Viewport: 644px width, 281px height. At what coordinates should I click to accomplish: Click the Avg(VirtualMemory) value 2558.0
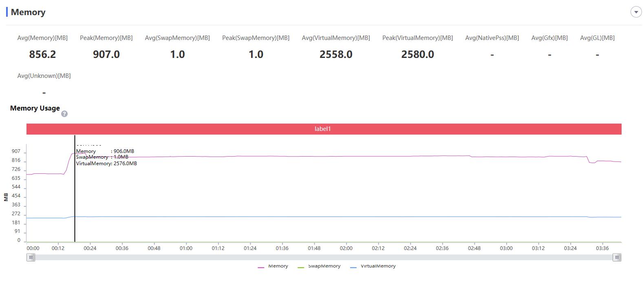click(x=336, y=54)
